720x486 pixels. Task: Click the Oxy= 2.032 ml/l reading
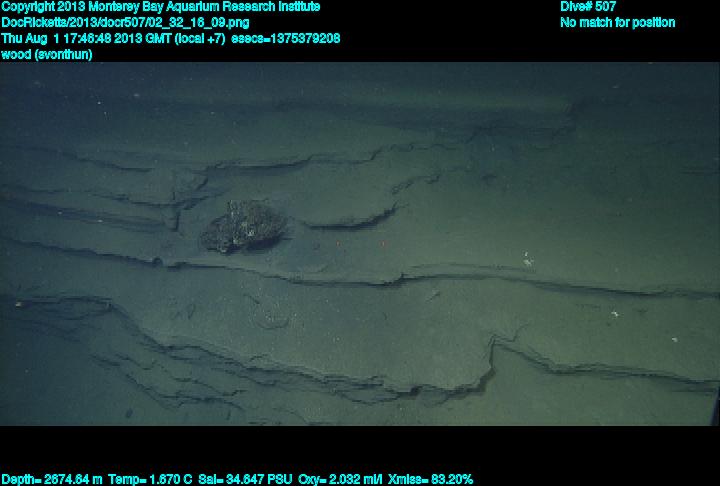click(340, 480)
